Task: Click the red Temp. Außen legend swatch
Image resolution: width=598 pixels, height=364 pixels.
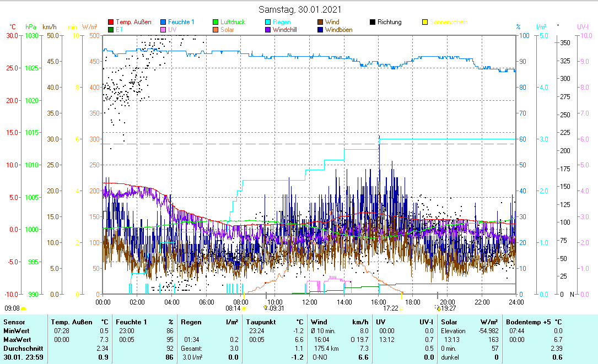Action: [111, 23]
